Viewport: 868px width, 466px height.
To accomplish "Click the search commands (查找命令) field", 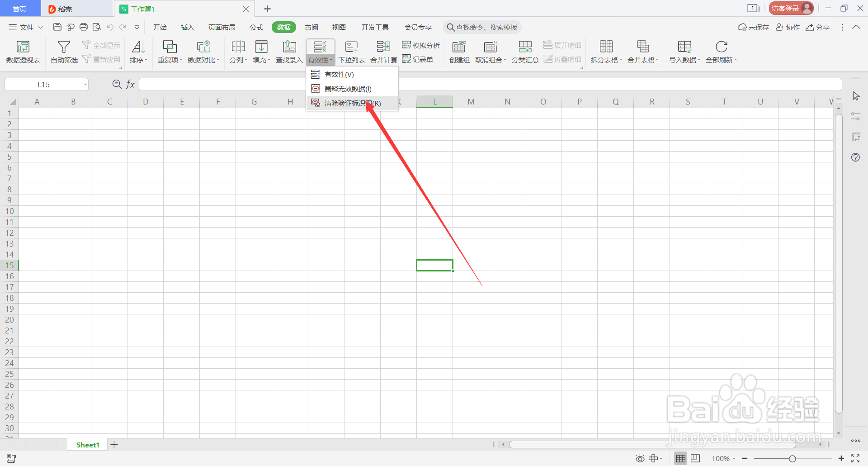I will click(x=482, y=27).
